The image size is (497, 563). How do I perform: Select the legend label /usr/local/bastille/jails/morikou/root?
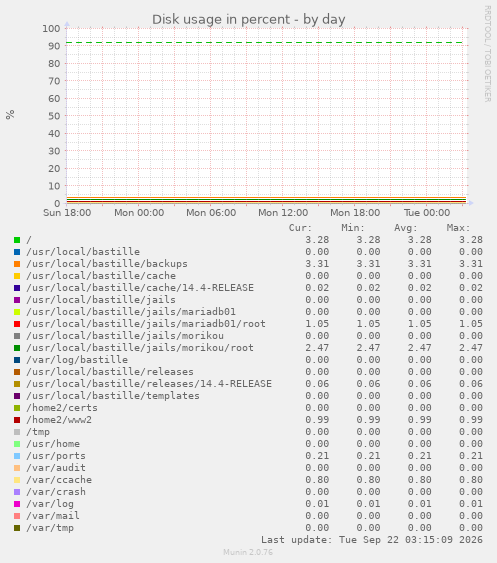point(140,348)
